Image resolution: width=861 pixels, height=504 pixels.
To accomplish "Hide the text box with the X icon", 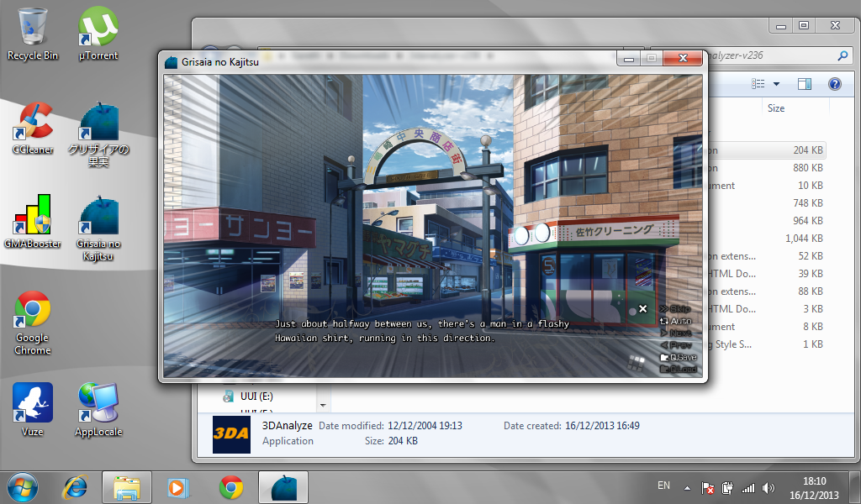I will pyautogui.click(x=643, y=309).
